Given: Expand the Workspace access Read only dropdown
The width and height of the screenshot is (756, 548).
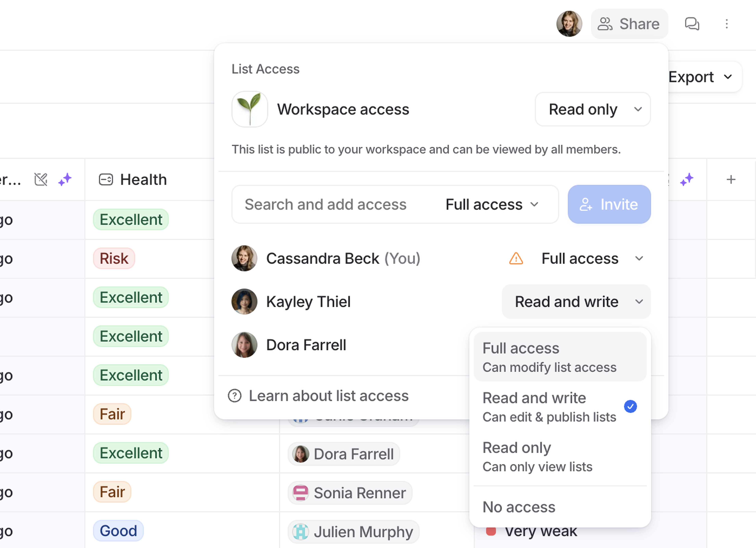Looking at the screenshot, I should click(593, 109).
